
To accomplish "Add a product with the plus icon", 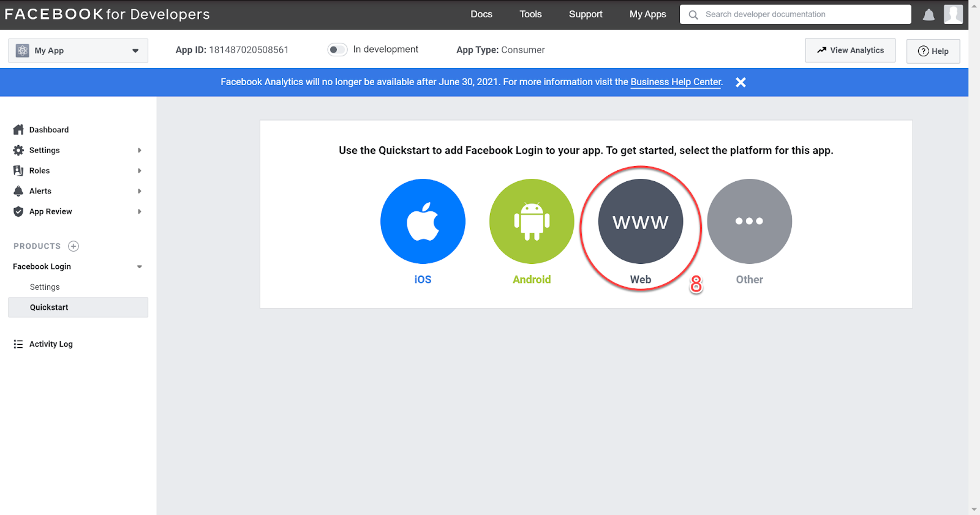I will click(73, 246).
